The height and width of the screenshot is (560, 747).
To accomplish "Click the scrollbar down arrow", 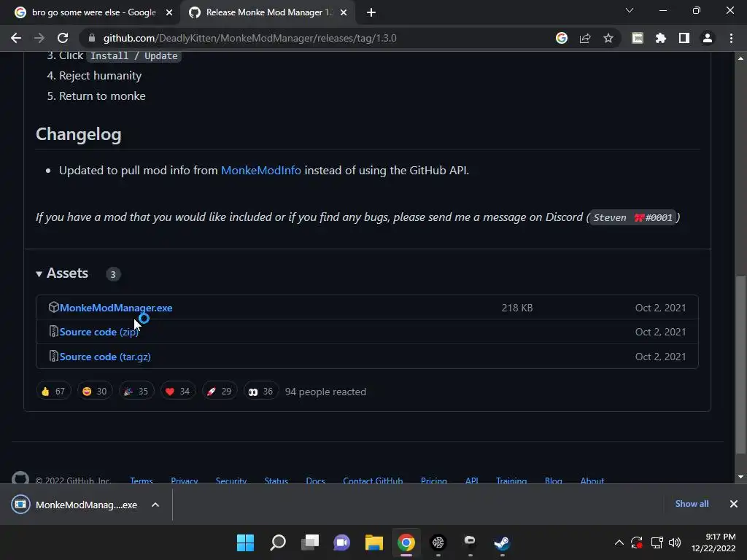I will [740, 477].
